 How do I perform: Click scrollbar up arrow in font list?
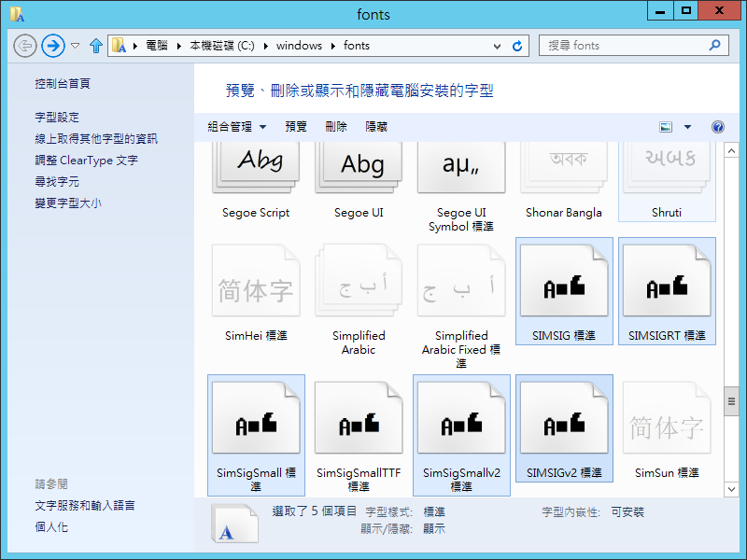731,151
